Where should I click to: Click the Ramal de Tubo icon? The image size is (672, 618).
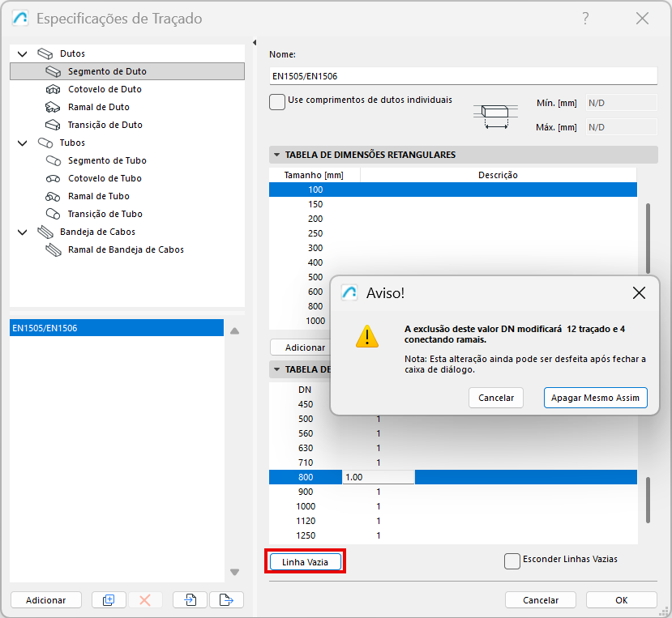coord(54,196)
